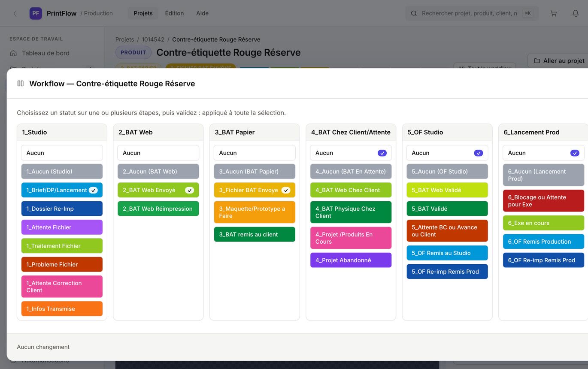Click the 1014542 breadcrumb link
Screen dimensions: 588x369
click(x=153, y=39)
